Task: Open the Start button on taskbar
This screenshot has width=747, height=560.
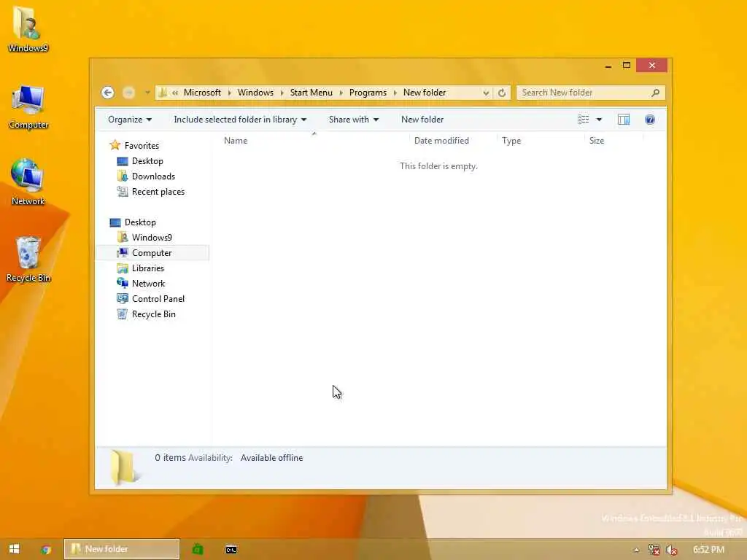Action: click(15, 549)
